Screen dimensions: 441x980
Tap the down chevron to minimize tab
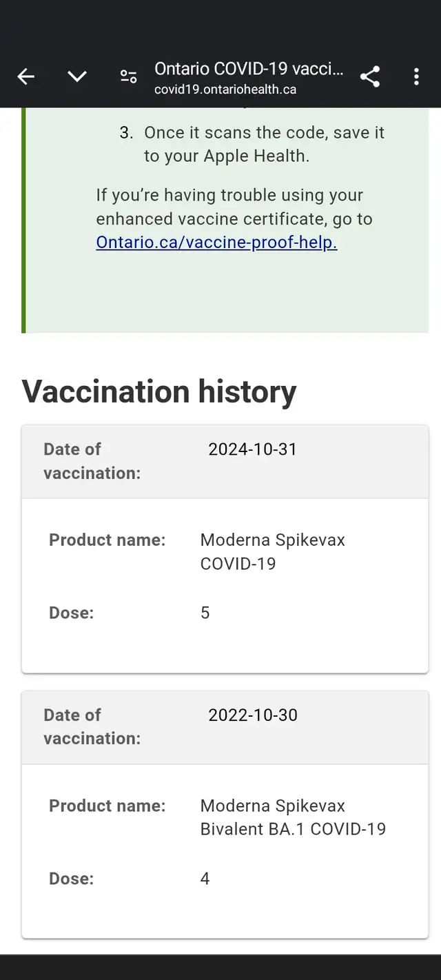(77, 76)
